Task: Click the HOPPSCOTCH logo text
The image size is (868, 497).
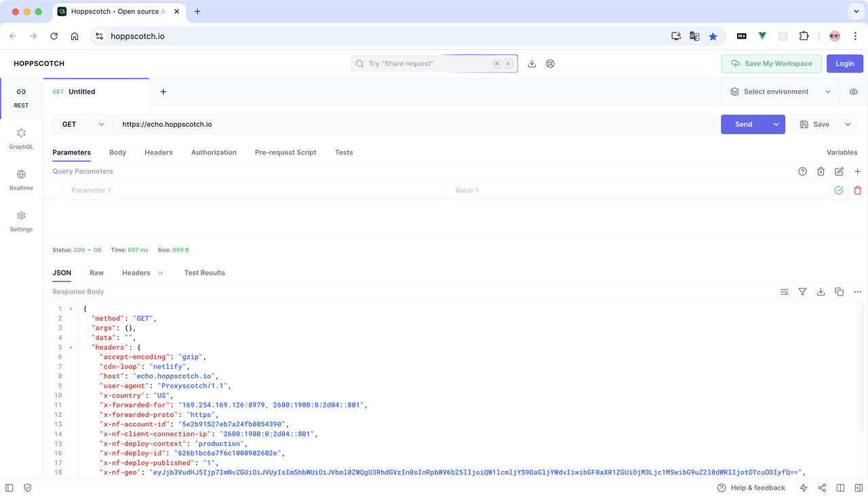Action: (39, 64)
